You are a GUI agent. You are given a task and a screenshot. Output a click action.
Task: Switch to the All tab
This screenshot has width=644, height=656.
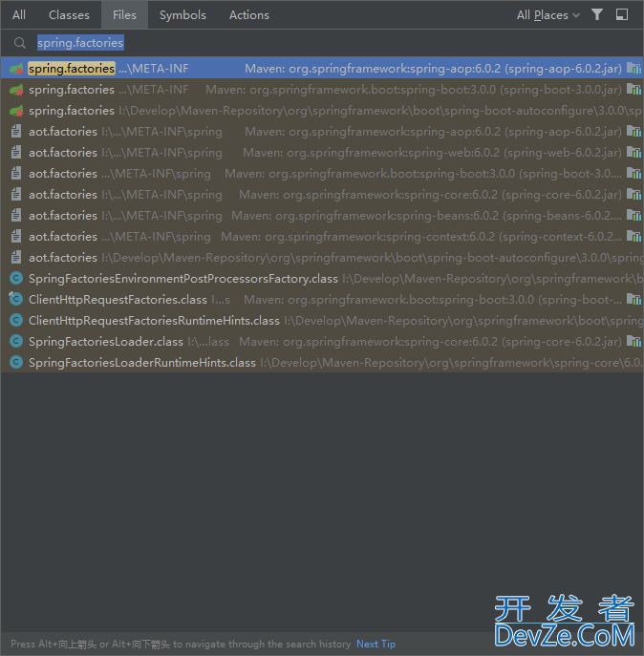click(x=19, y=15)
